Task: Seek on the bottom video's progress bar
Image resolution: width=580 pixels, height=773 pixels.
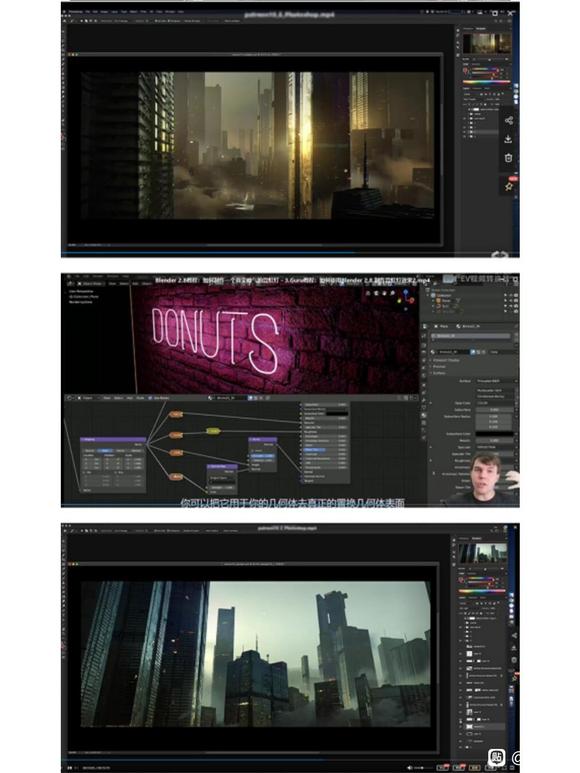Action: 290,762
